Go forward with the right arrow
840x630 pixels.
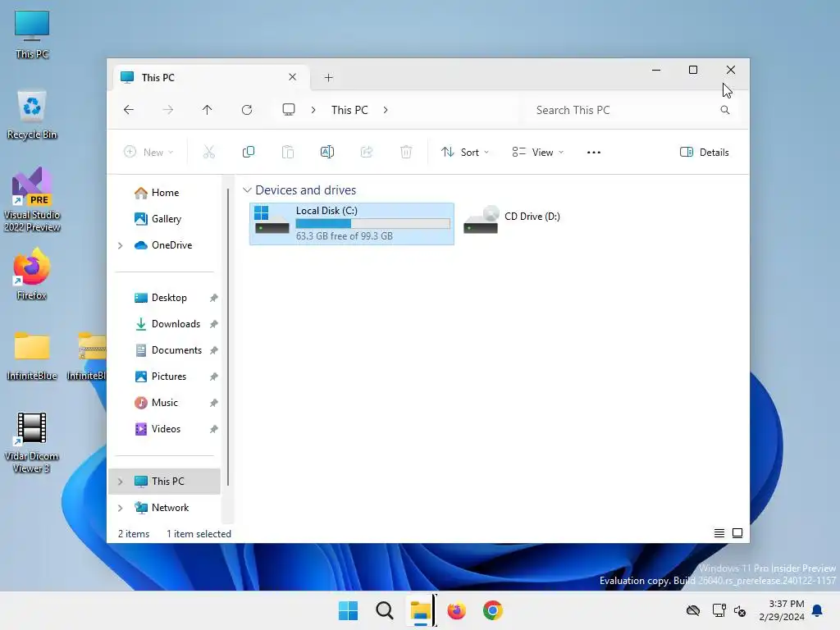167,110
